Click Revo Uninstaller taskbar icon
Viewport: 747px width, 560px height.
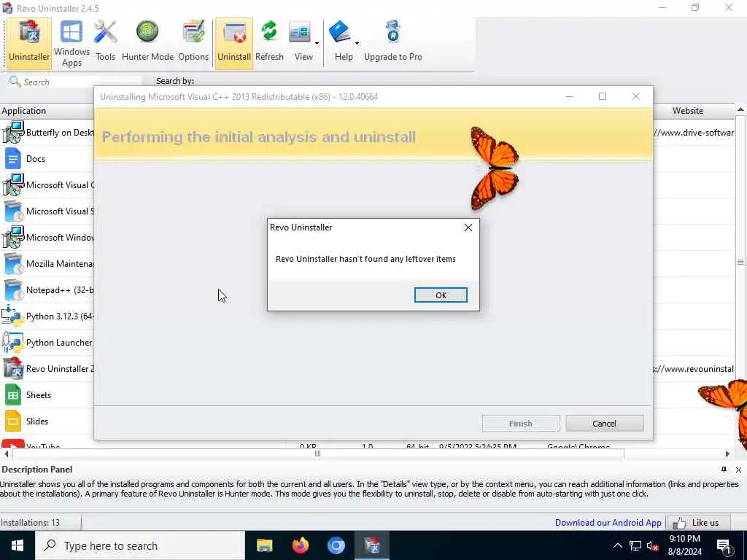(x=372, y=545)
